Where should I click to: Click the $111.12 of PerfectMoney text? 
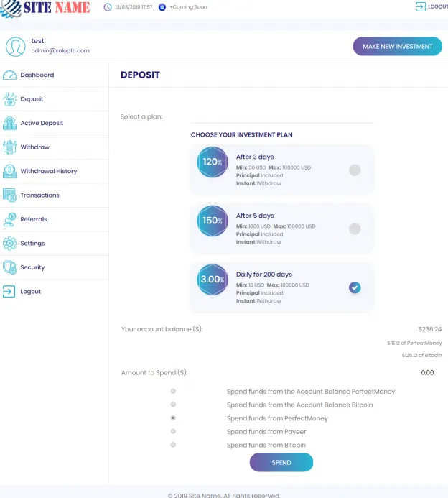pyautogui.click(x=414, y=343)
